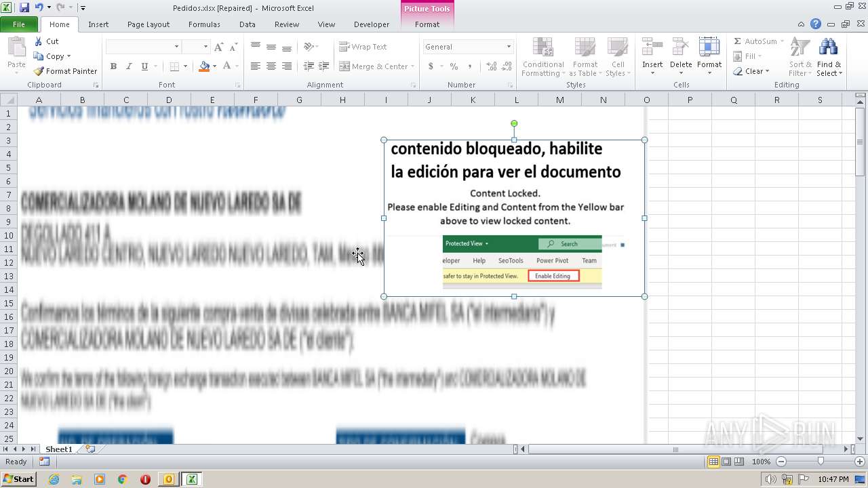Open the Format cells menu

click(x=709, y=57)
